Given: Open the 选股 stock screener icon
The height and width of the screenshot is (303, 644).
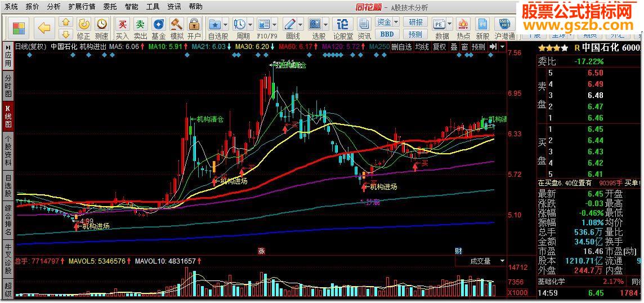Looking at the screenshot, I should [x=315, y=24].
